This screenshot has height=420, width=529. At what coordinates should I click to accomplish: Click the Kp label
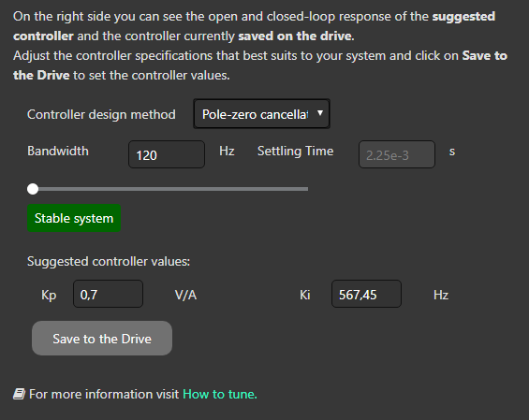49,295
